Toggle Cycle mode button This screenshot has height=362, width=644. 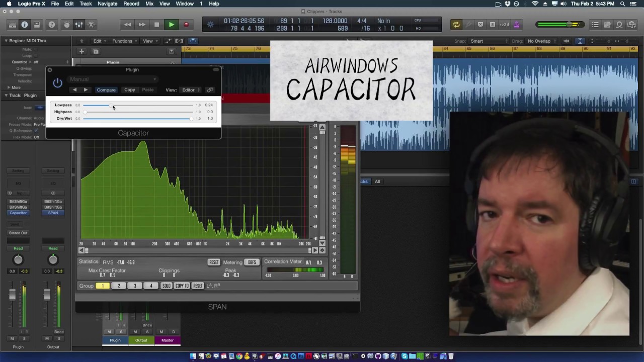click(x=456, y=25)
